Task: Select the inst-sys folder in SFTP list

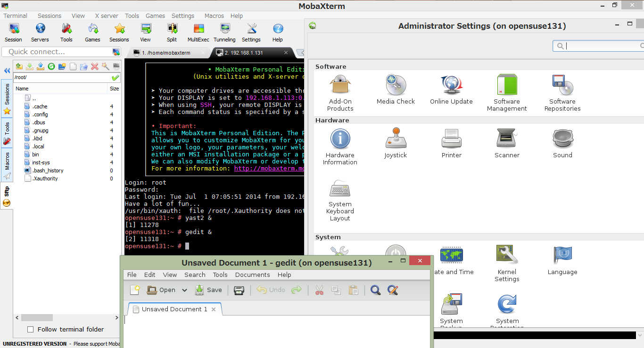Action: (x=41, y=162)
